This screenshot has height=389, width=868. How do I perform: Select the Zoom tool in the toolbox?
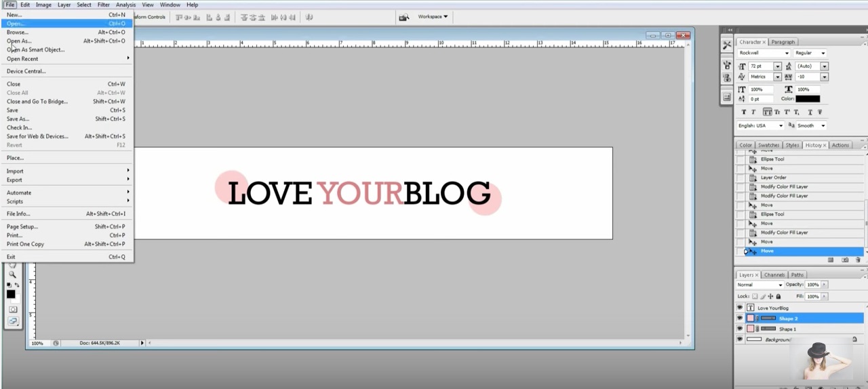12,274
